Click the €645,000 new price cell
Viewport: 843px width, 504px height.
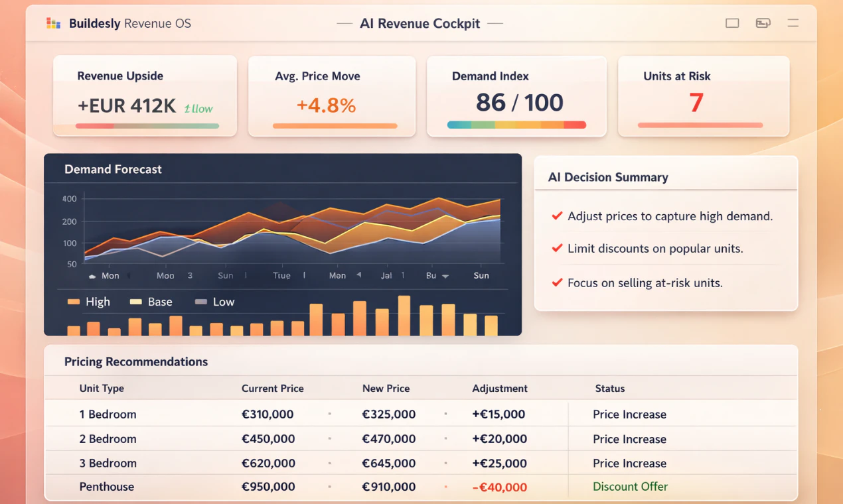pos(389,463)
